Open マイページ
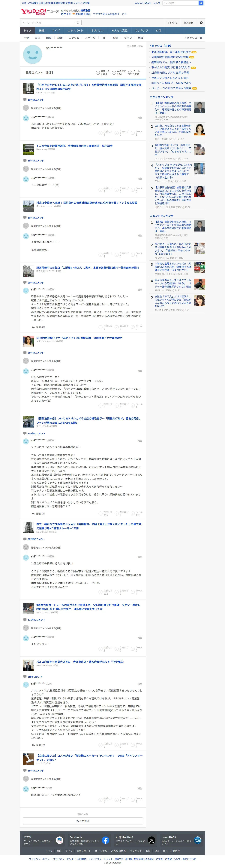Viewport: 225px width, 868px height. click(172, 23)
